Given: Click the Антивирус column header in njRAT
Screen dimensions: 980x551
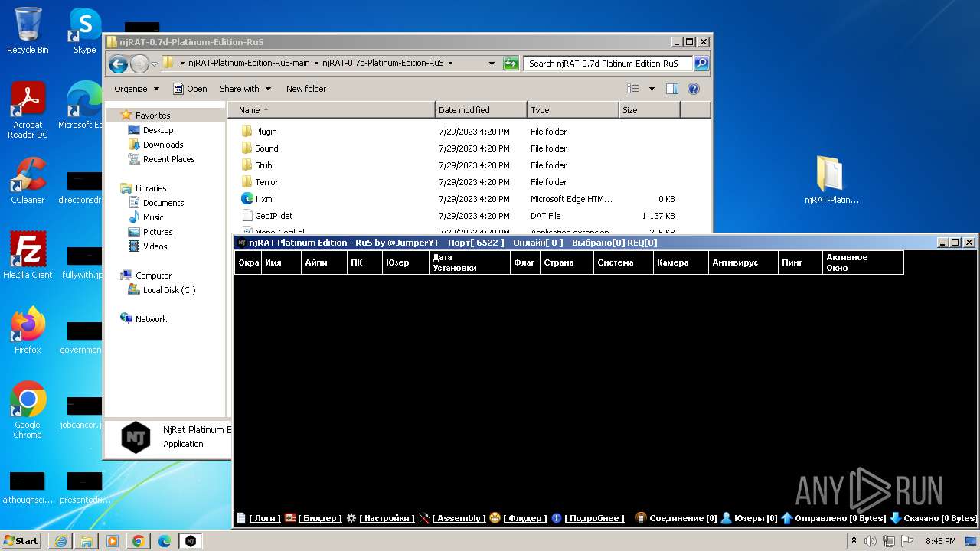Looking at the screenshot, I should [x=743, y=262].
